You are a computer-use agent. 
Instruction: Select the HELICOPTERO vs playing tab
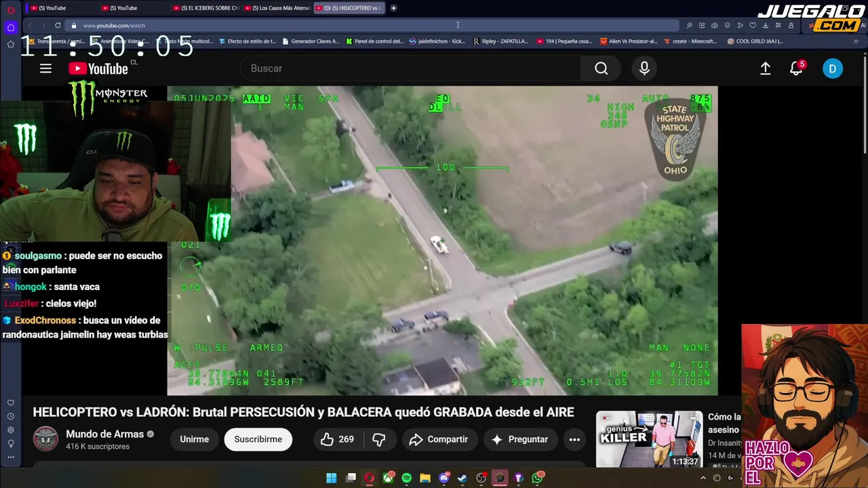pyautogui.click(x=350, y=8)
